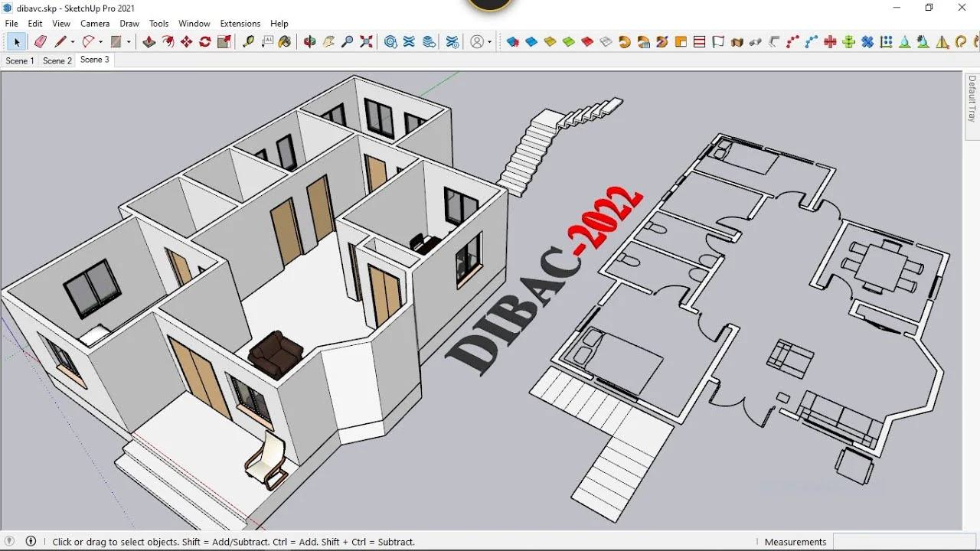Click the status bar info icon
This screenshot has height=551, width=980.
(31, 542)
